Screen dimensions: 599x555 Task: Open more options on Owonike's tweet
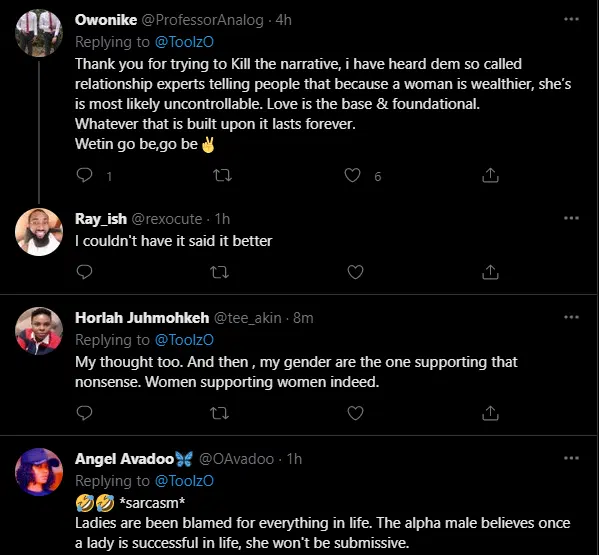(x=571, y=19)
